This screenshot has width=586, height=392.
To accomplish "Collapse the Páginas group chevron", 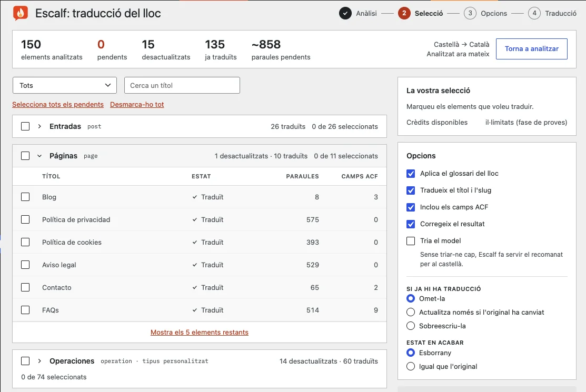I will click(39, 156).
